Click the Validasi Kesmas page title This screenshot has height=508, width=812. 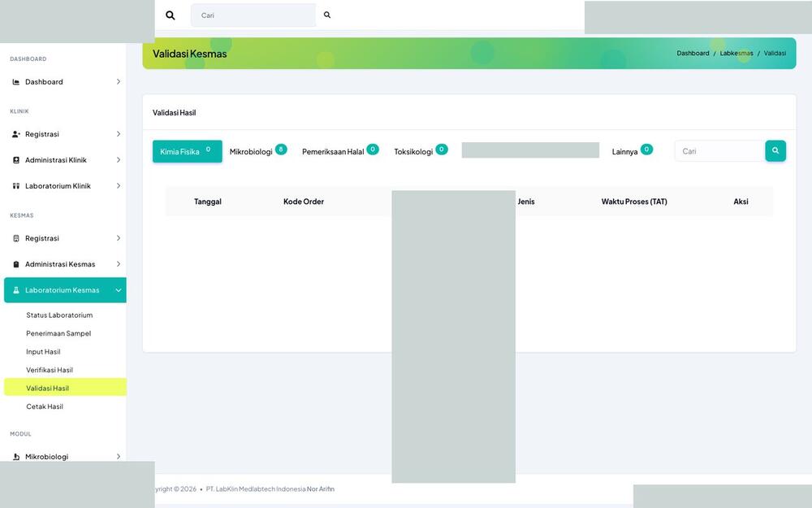click(189, 54)
